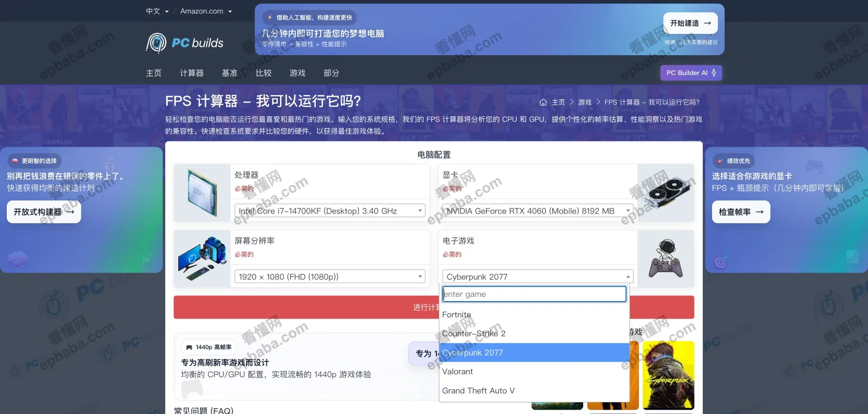Open the 部分 menu item
Viewport: 868px width, 414px height.
coord(331,73)
